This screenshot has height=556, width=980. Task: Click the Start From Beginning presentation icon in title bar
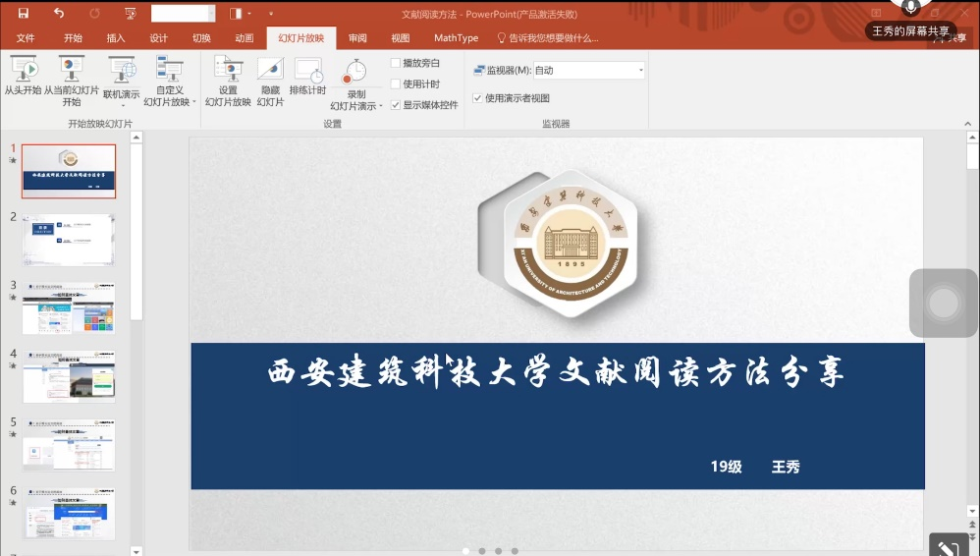[130, 13]
